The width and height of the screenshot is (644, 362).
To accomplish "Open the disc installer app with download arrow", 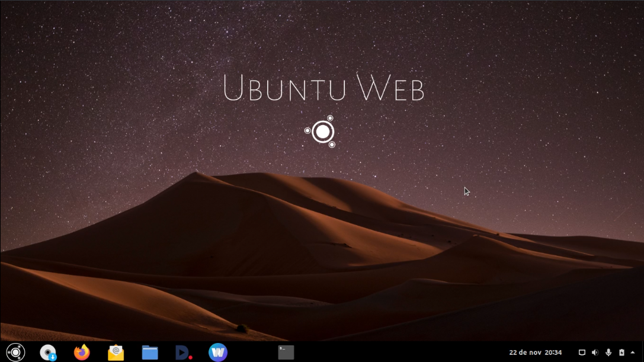I will [x=48, y=352].
